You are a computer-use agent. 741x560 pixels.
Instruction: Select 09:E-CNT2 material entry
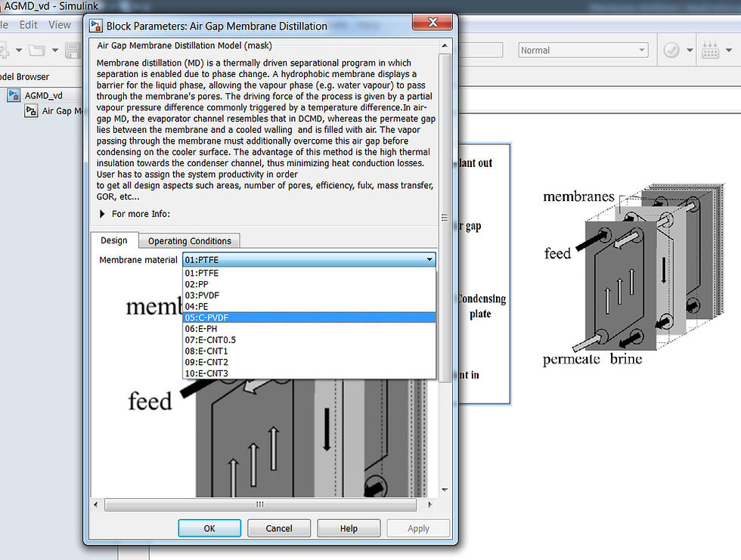click(308, 362)
